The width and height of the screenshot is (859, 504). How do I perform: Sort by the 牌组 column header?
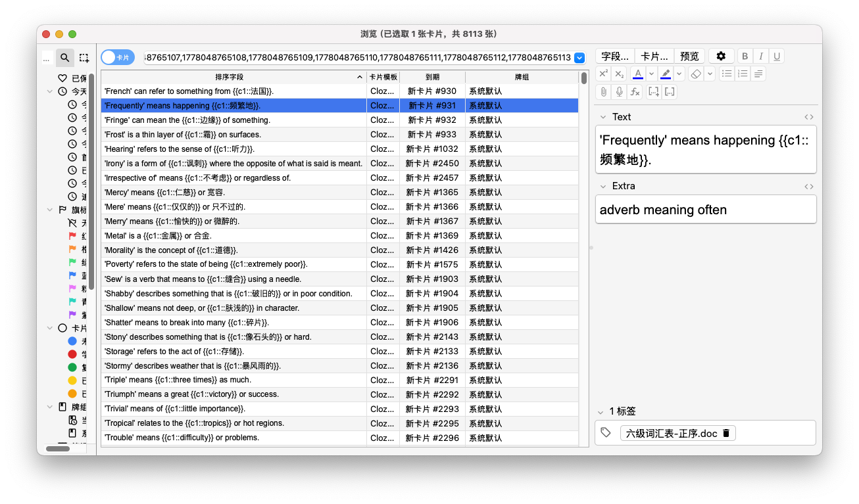[x=522, y=77]
